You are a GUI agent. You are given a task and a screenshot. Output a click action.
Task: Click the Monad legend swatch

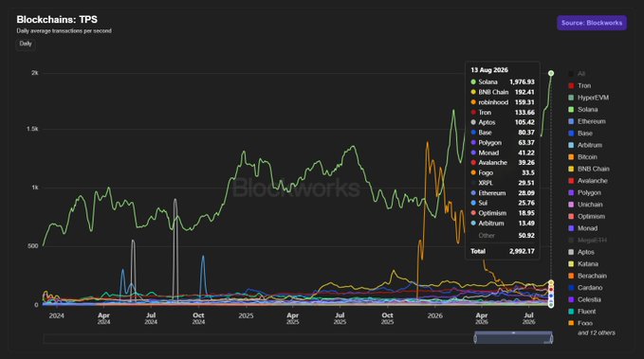571,228
